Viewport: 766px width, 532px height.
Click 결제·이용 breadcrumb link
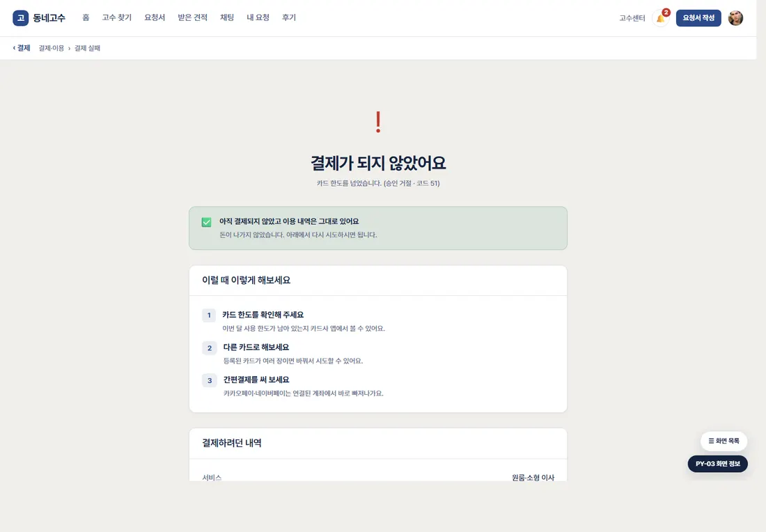[52, 48]
